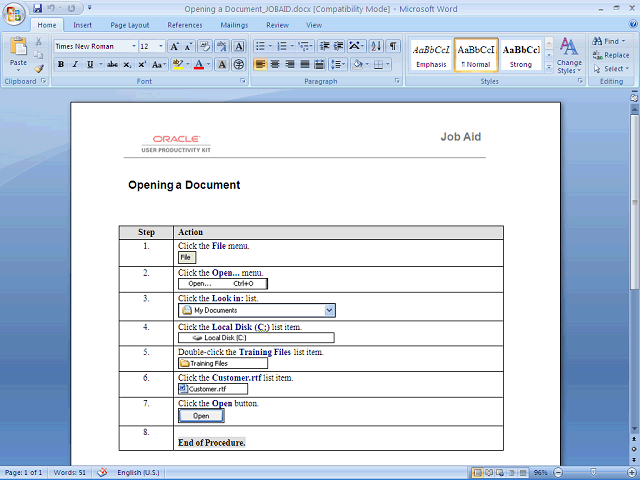The width and height of the screenshot is (640, 480).
Task: Activate the Format Painter brush
Action: (x=39, y=69)
